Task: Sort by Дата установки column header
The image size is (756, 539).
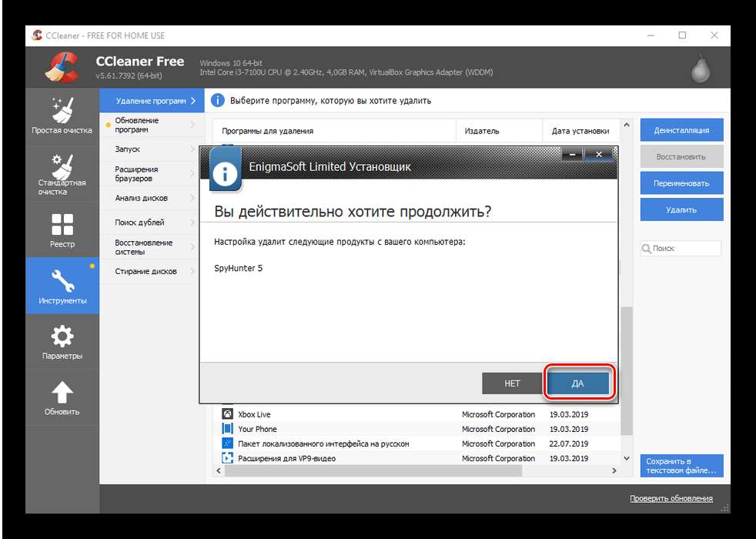Action: pos(581,131)
